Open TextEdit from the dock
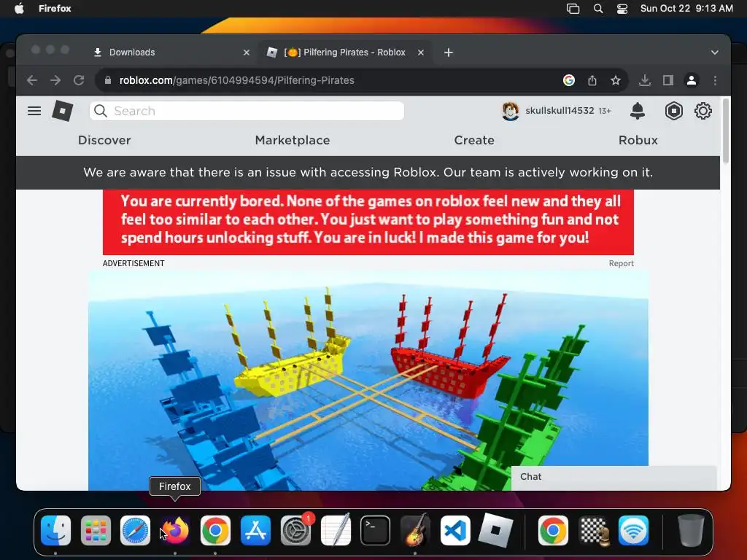 point(336,531)
